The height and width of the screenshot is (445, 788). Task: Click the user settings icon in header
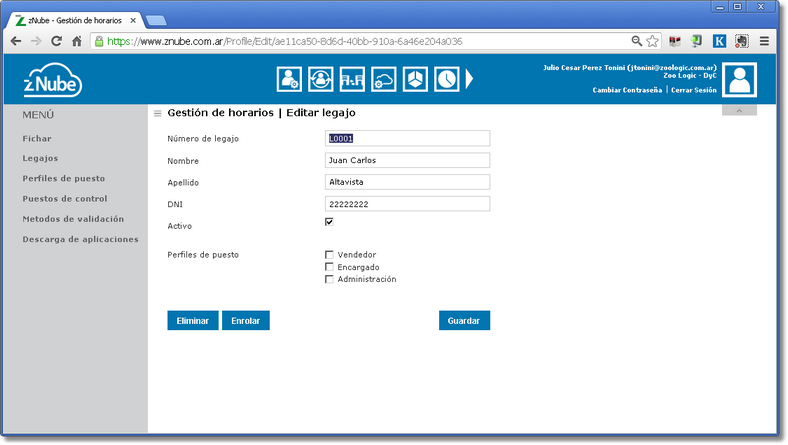click(289, 78)
